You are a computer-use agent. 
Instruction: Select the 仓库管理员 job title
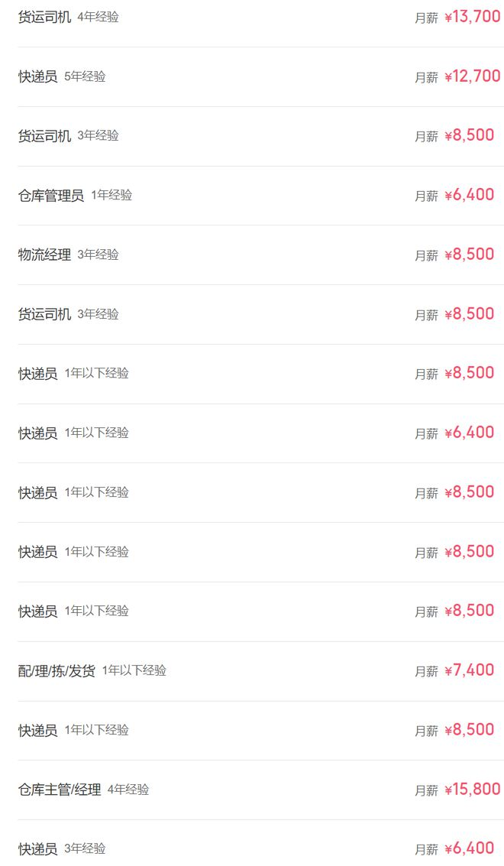pos(50,196)
